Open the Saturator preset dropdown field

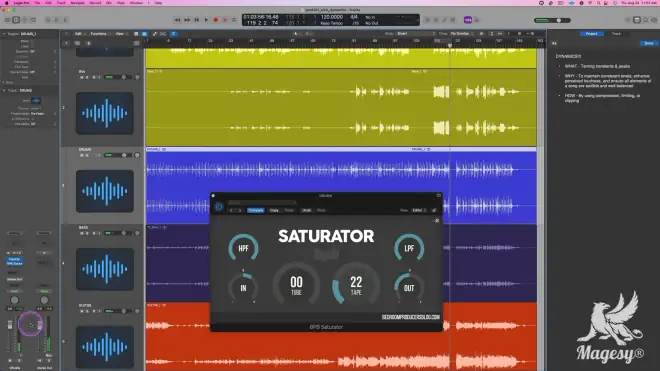click(262, 203)
